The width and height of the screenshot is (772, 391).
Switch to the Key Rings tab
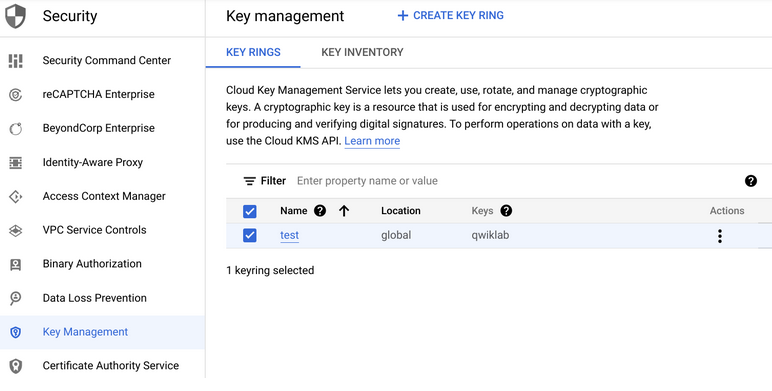(x=253, y=52)
